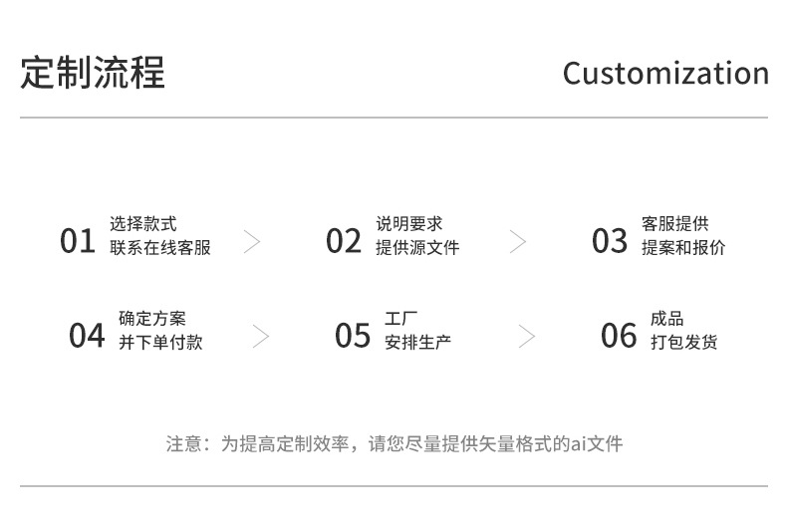This screenshot has width=787, height=532.
Task: Click the 安排生产 text
Action: click(417, 343)
